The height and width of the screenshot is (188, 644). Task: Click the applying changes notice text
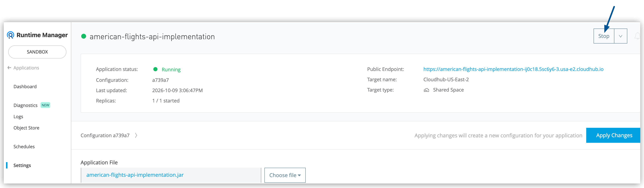coord(498,135)
